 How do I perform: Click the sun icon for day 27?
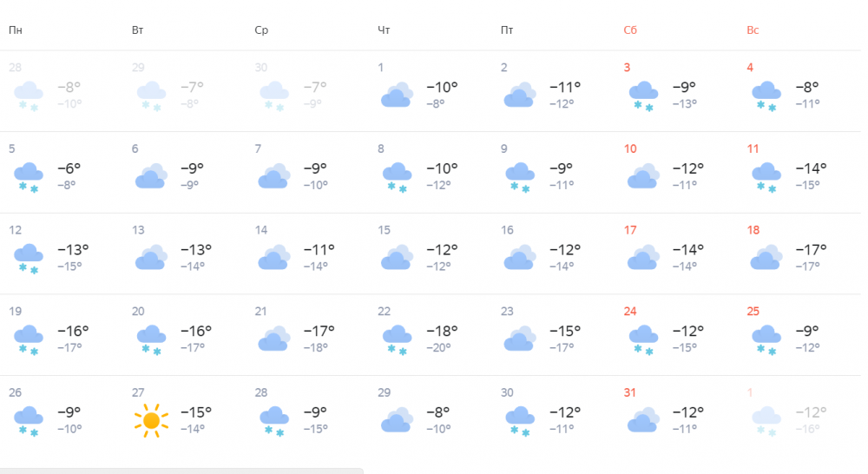tap(151, 420)
